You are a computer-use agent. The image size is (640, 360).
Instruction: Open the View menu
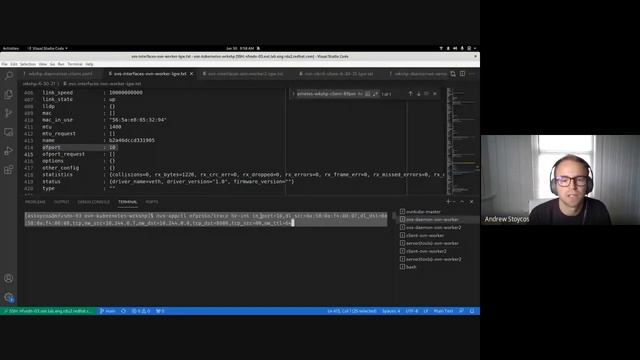[x=43, y=64]
